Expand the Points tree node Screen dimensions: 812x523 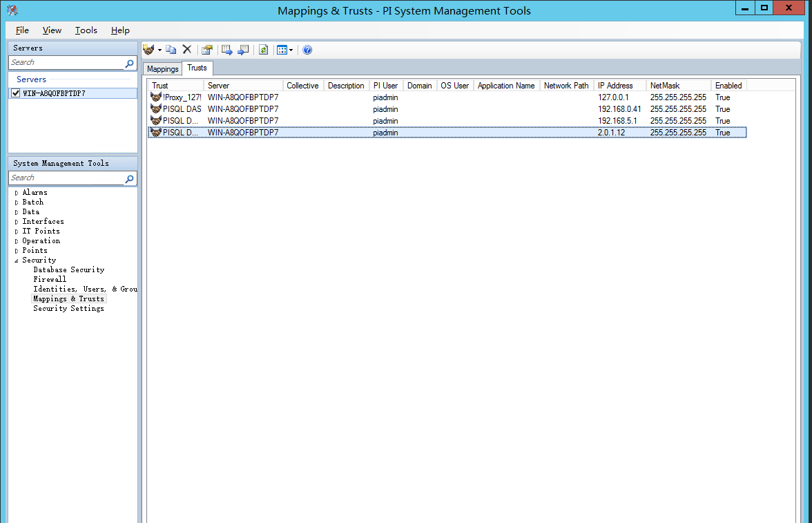(17, 251)
